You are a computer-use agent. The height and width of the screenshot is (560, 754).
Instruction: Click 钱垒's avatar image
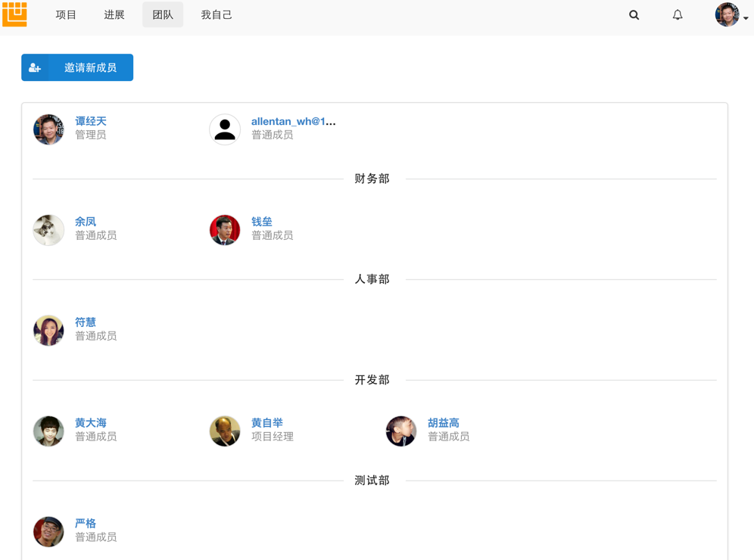(225, 229)
